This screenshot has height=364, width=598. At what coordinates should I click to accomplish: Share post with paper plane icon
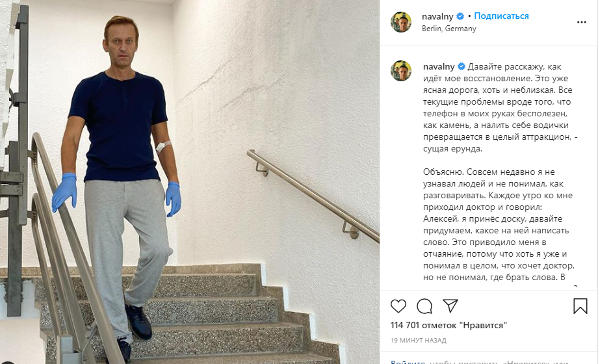point(450,305)
